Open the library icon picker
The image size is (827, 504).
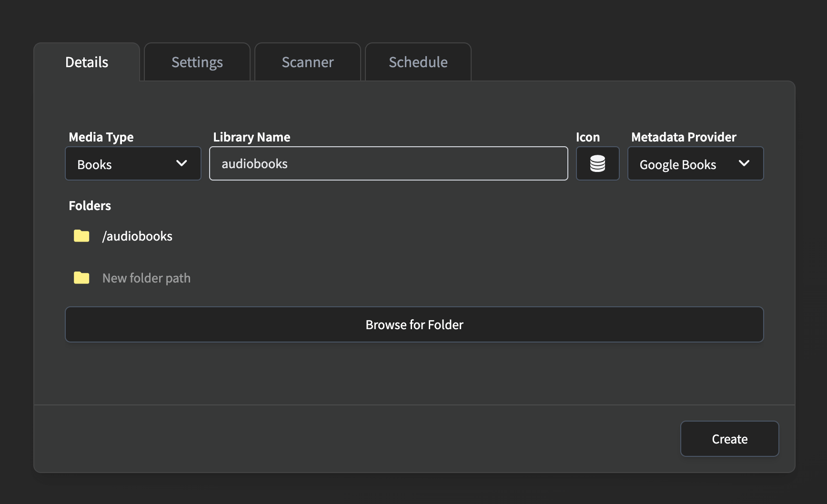(597, 163)
